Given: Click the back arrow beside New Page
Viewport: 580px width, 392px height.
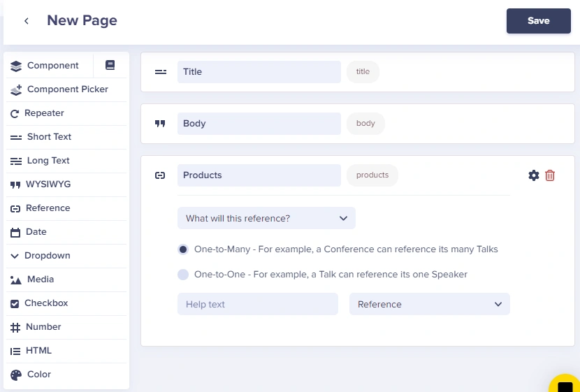Looking at the screenshot, I should click(x=27, y=21).
